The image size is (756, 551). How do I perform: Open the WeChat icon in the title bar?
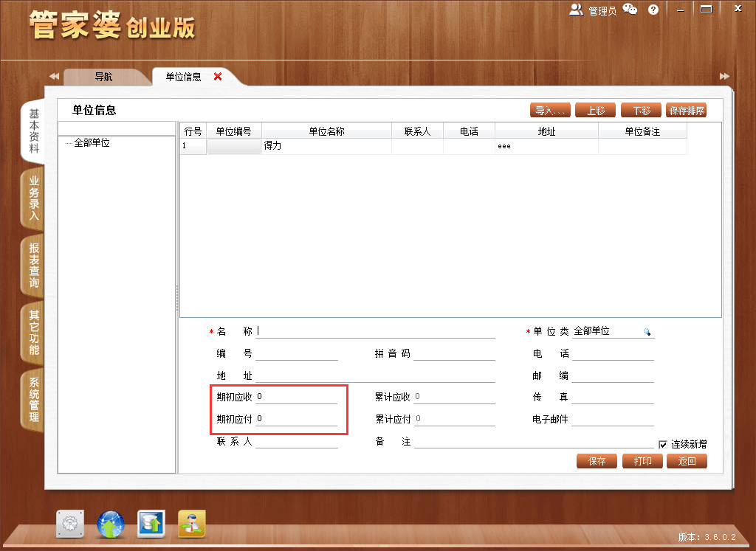tap(630, 9)
